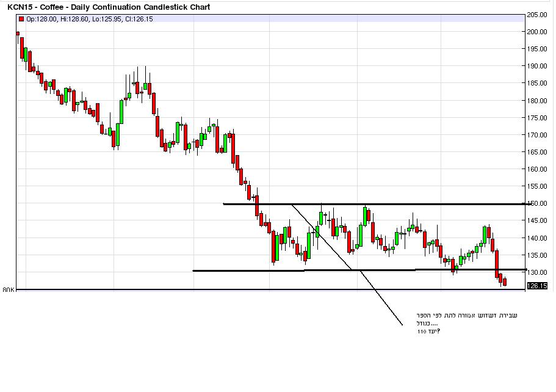Click the black 126.15 current price tag
This screenshot has width=556, height=392.
click(537, 285)
